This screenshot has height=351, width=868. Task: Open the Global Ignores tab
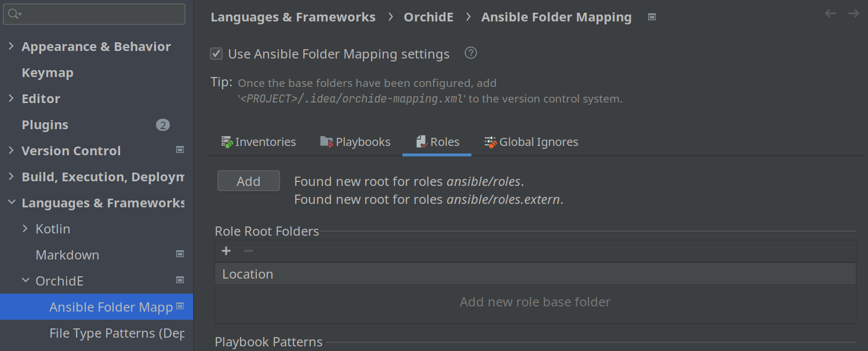click(x=531, y=142)
